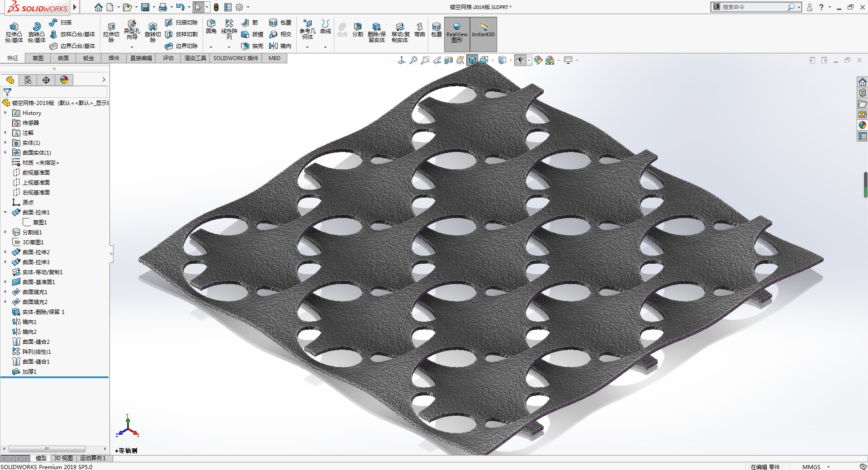The width and height of the screenshot is (868, 470).
Task: Open the Options gear dropdown arrow
Action: click(248, 7)
